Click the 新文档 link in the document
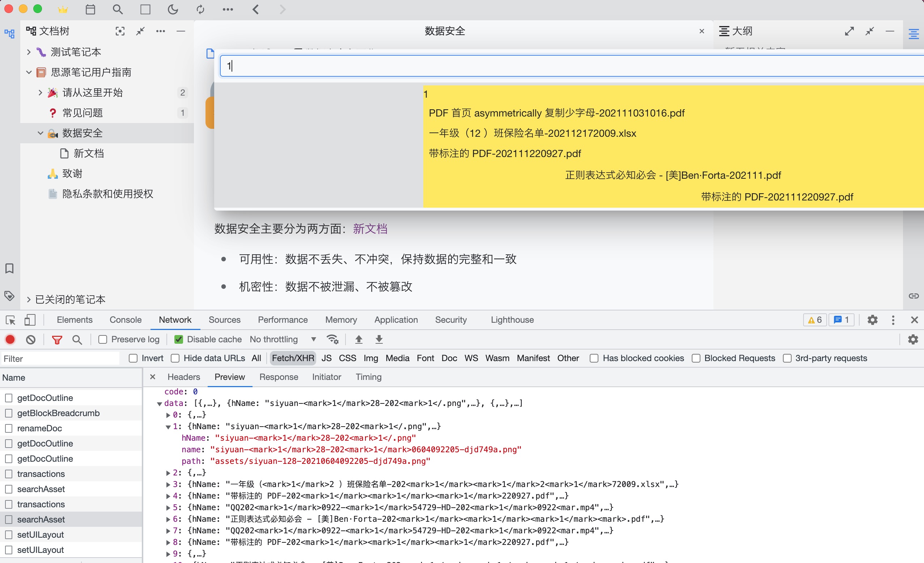 pyautogui.click(x=370, y=229)
